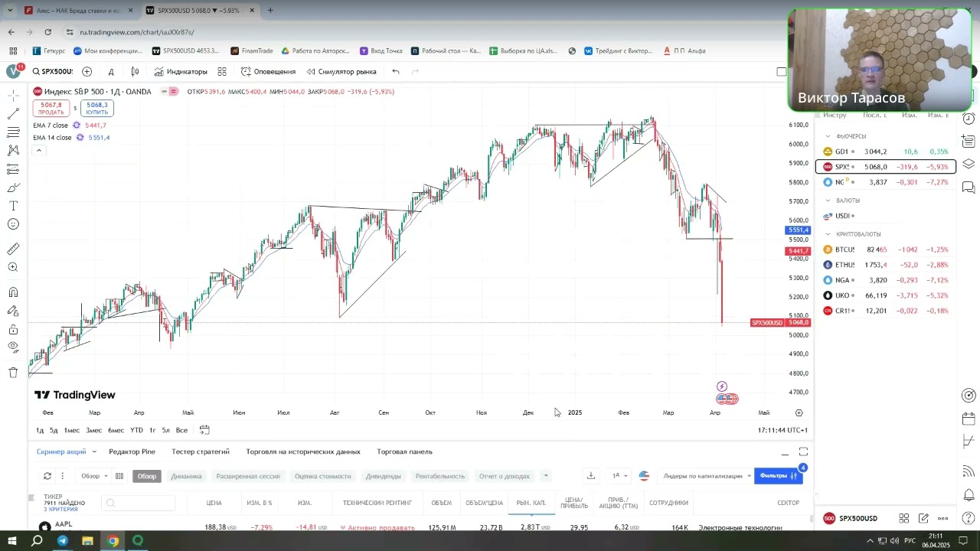Select the 6мес time range
980x551 pixels.
(x=116, y=430)
